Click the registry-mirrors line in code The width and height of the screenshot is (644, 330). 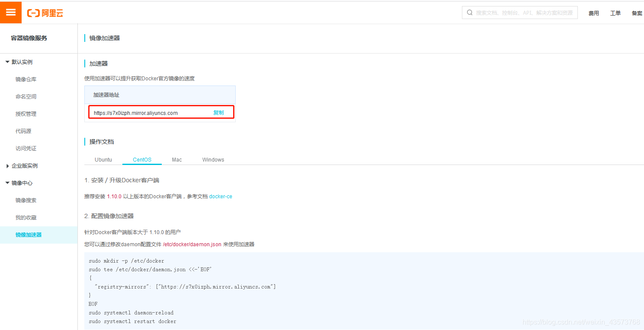pyautogui.click(x=185, y=287)
